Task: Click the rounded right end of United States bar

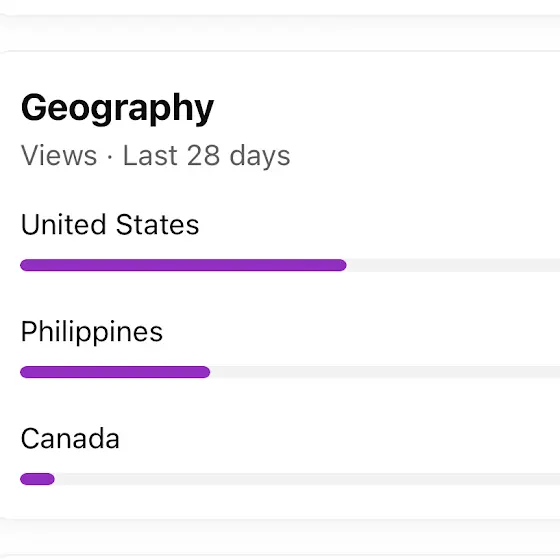Action: coord(340,265)
